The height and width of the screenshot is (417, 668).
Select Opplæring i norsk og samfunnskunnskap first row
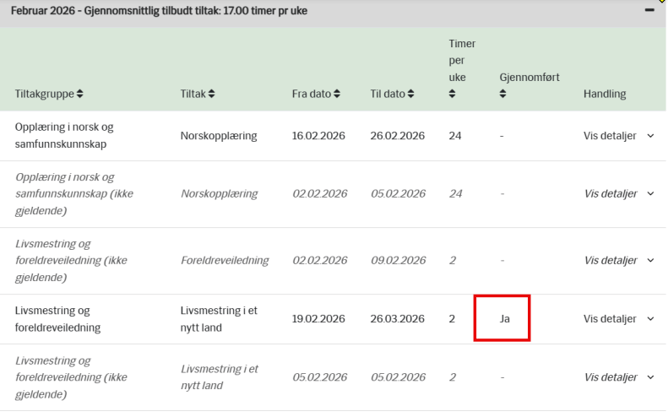(64, 135)
